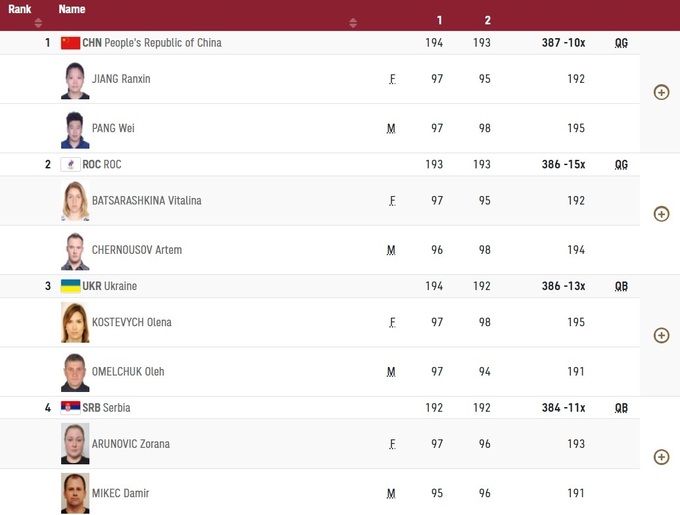Open KOSTEVYCH Olena's athlete profile
The width and height of the screenshot is (680, 515).
[x=131, y=322]
